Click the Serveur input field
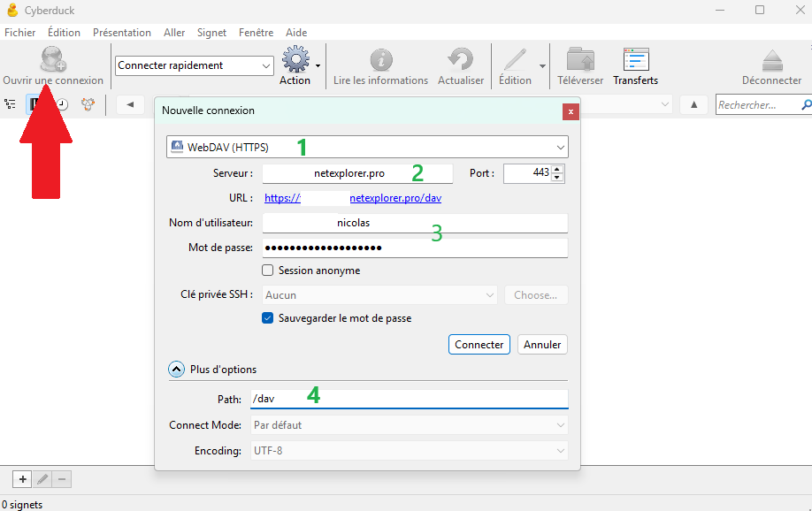 click(357, 173)
